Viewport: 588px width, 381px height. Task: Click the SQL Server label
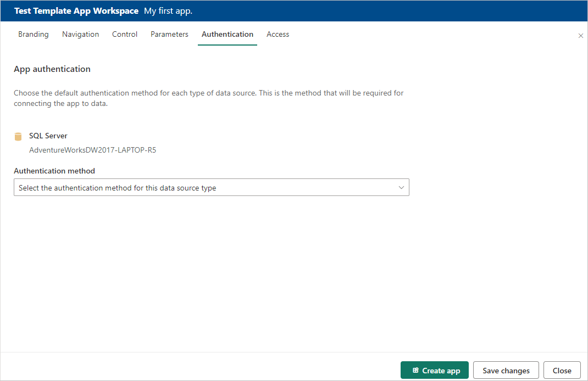tap(48, 136)
